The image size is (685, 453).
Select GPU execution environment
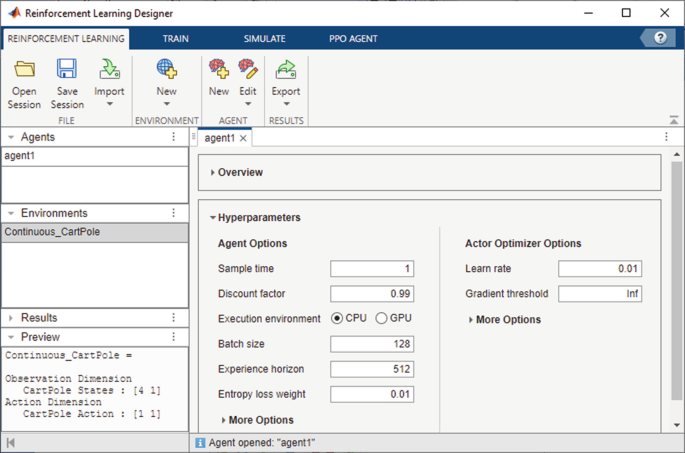point(381,318)
